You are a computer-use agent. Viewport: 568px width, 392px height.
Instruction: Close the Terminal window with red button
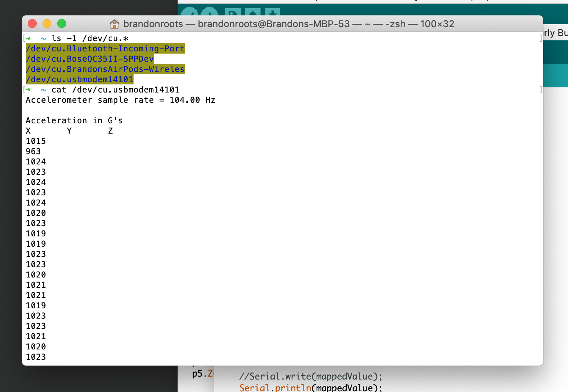coord(32,23)
